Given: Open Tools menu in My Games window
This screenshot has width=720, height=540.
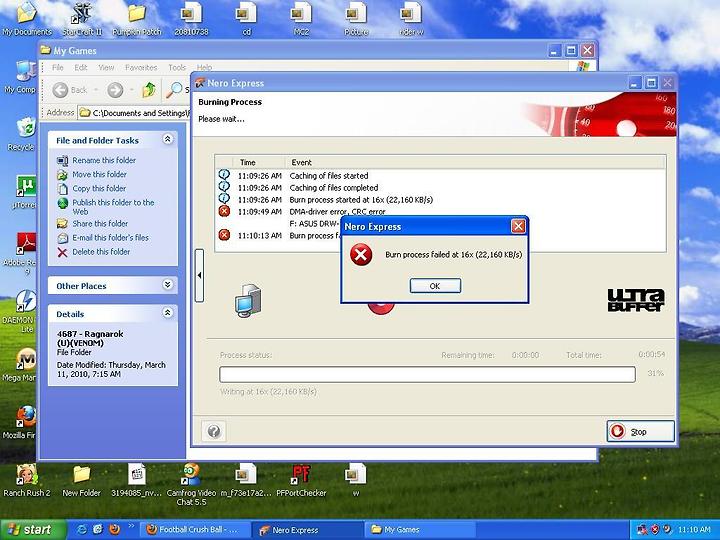Looking at the screenshot, I should click(177, 68).
